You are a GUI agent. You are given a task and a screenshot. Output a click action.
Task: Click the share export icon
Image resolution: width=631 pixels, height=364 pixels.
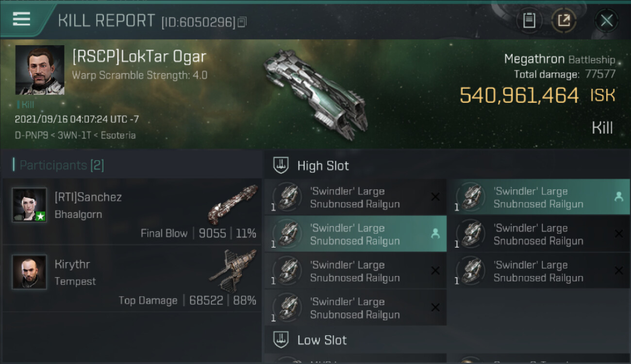(564, 21)
